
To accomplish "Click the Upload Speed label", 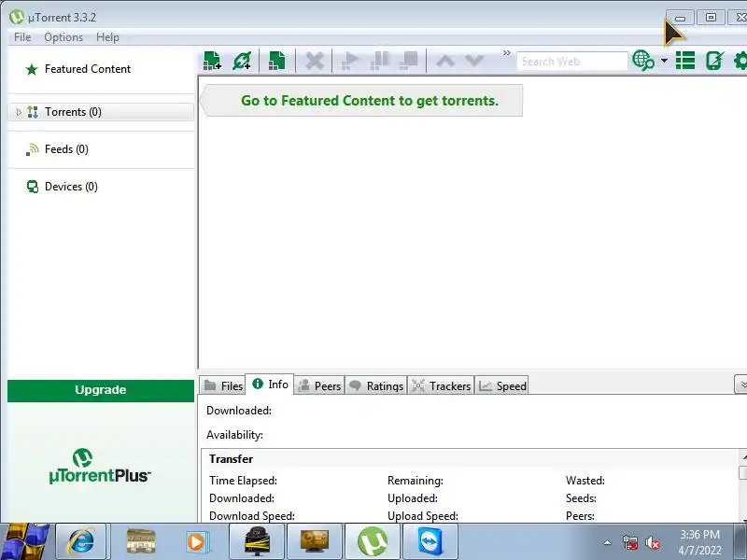I will (423, 516).
